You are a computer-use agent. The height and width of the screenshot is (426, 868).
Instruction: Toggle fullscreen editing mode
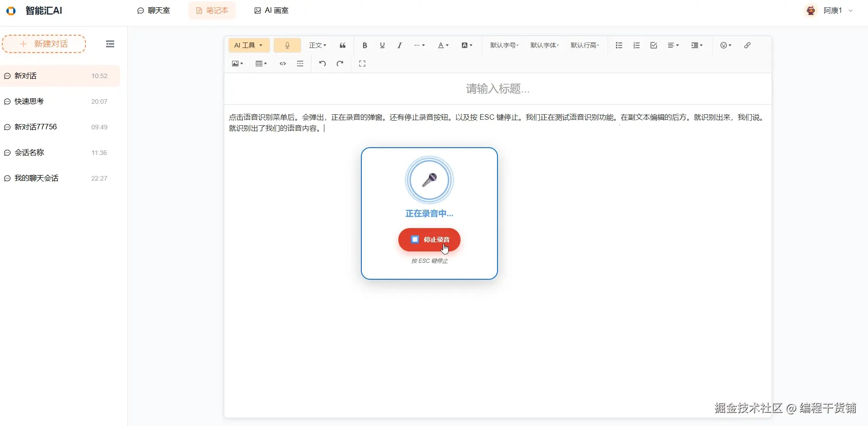(x=362, y=64)
